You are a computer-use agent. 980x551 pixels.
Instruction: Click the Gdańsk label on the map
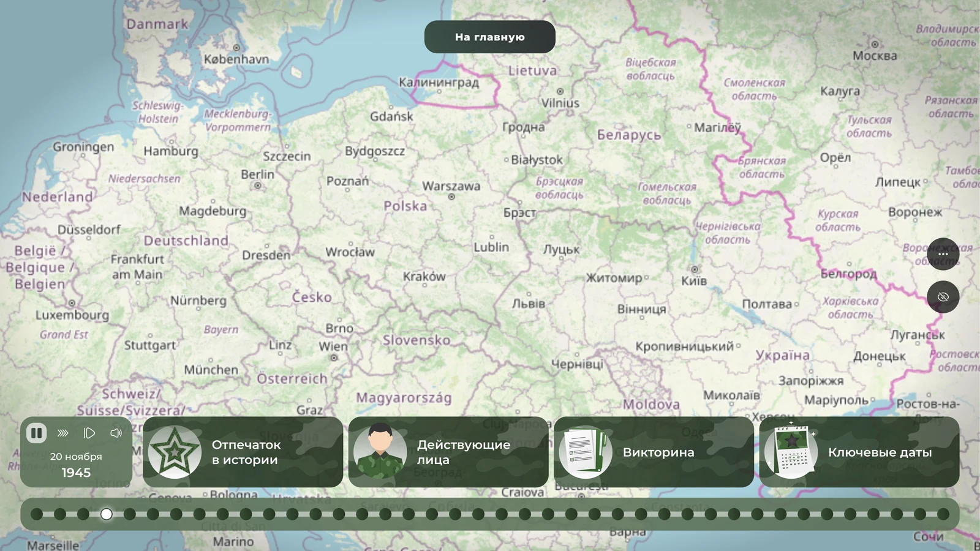[391, 116]
